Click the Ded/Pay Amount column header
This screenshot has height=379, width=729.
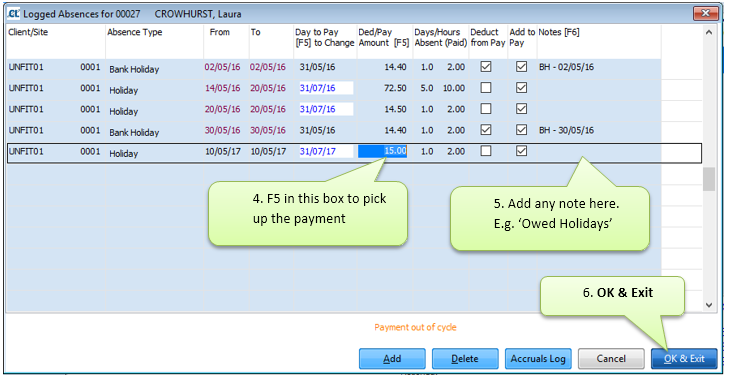(x=384, y=38)
